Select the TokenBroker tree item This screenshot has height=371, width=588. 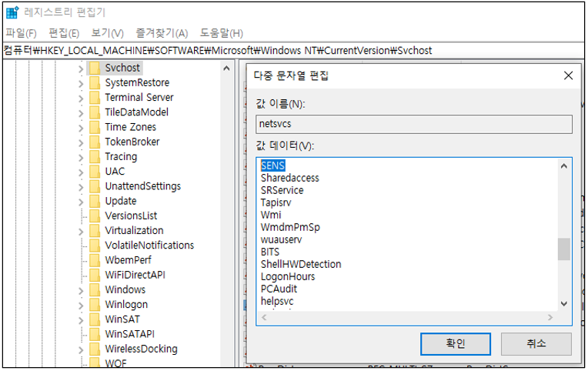tap(132, 142)
